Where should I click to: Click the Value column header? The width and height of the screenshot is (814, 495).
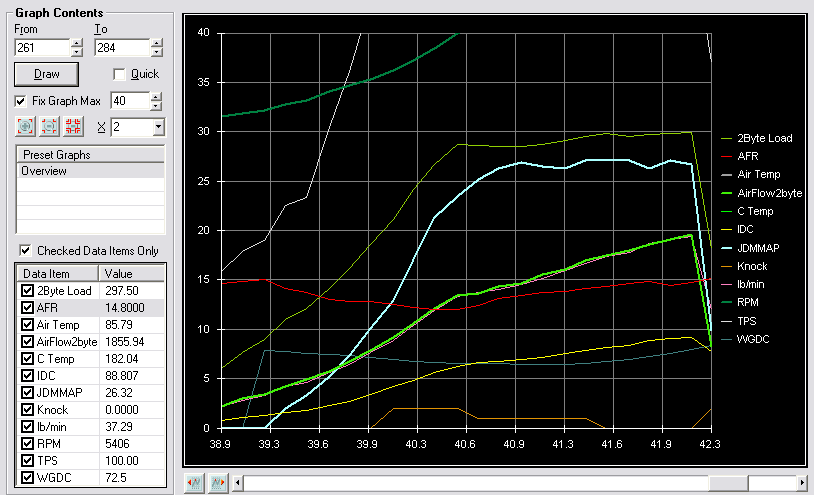coord(131,273)
